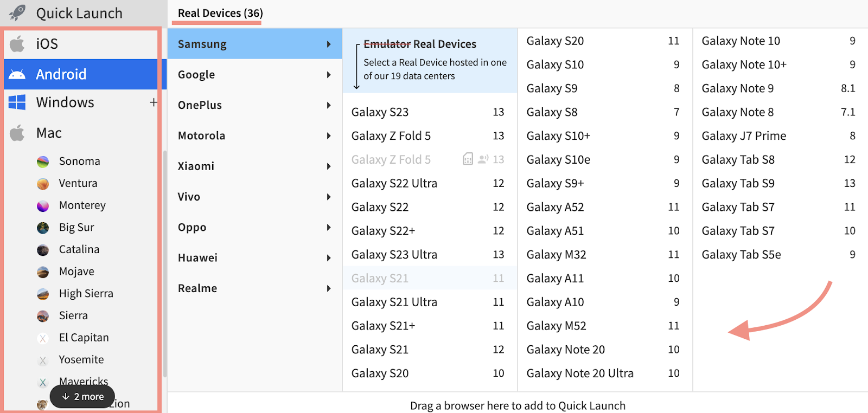The width and height of the screenshot is (868, 413).
Task: Choose the macOS Monterey icon
Action: coord(43,206)
